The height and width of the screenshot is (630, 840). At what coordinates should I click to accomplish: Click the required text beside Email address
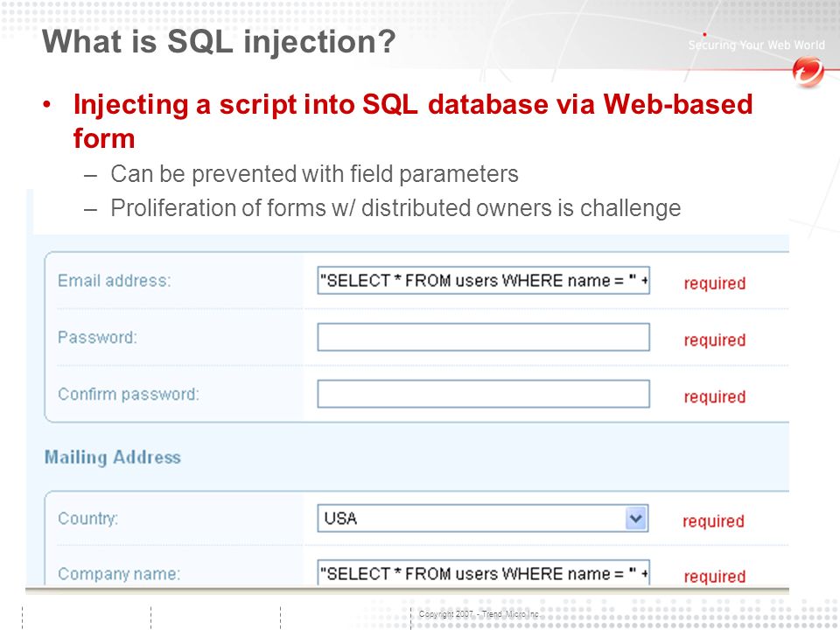point(715,283)
